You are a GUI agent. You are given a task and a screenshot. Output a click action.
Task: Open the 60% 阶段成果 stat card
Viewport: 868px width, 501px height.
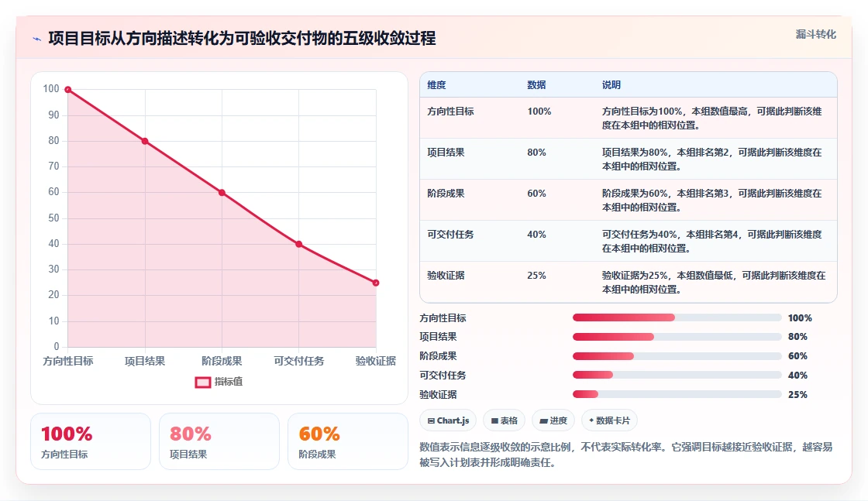[x=348, y=442]
